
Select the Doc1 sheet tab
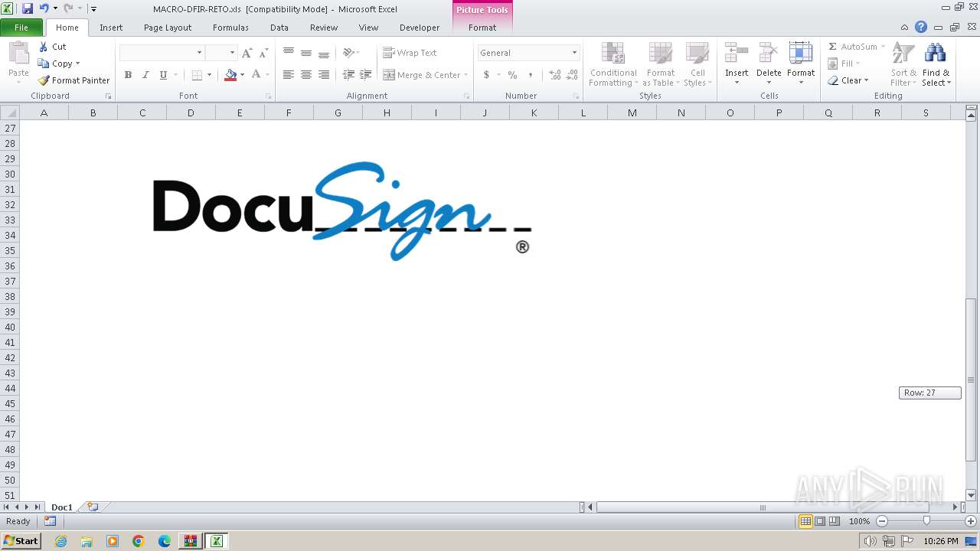pyautogui.click(x=62, y=507)
